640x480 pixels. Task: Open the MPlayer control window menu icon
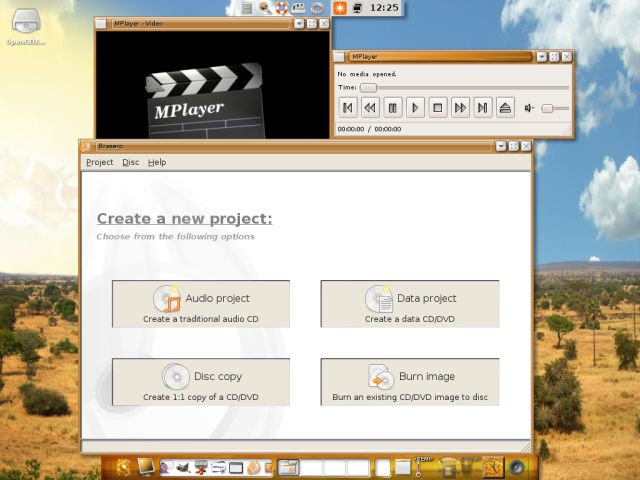pyautogui.click(x=339, y=57)
